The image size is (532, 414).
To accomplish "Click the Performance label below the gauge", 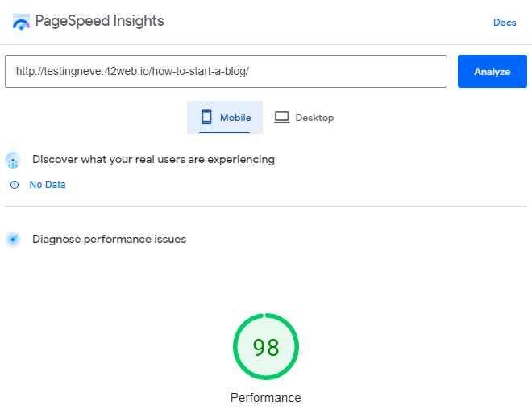I will 266,398.
